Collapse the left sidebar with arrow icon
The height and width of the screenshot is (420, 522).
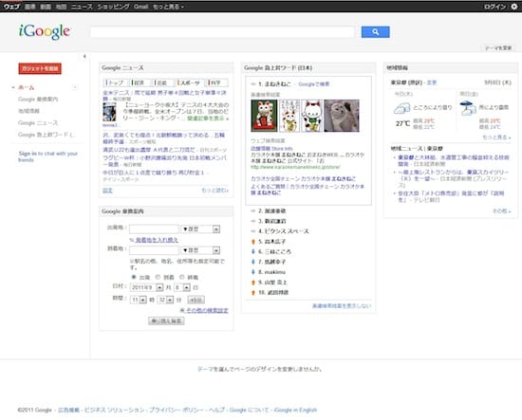pyautogui.click(x=84, y=56)
